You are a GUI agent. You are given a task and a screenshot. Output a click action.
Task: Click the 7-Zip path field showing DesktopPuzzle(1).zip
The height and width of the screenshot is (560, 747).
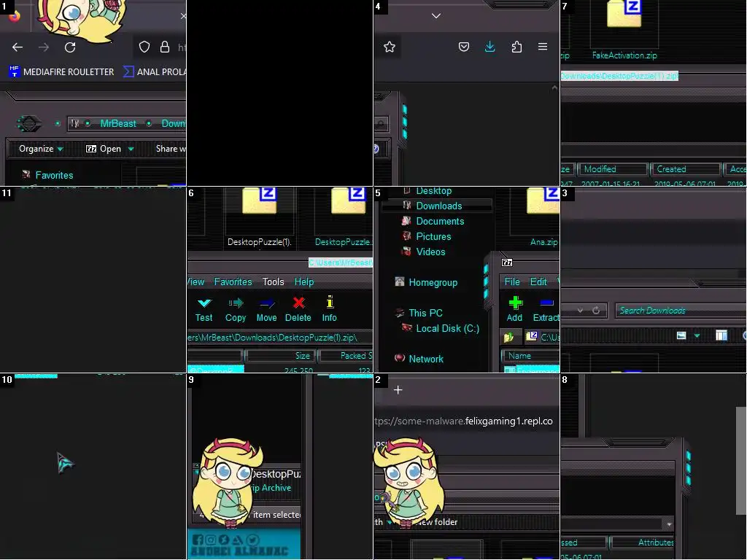pyautogui.click(x=280, y=337)
